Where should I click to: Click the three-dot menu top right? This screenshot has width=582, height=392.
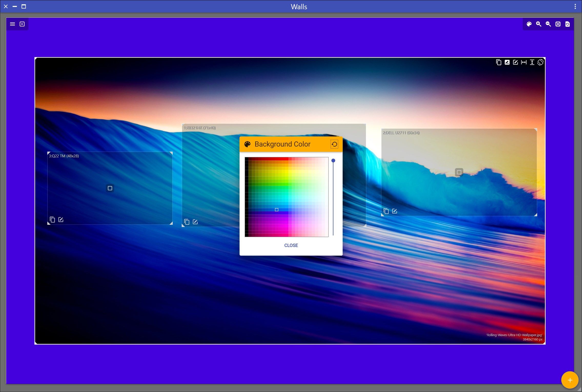point(575,7)
